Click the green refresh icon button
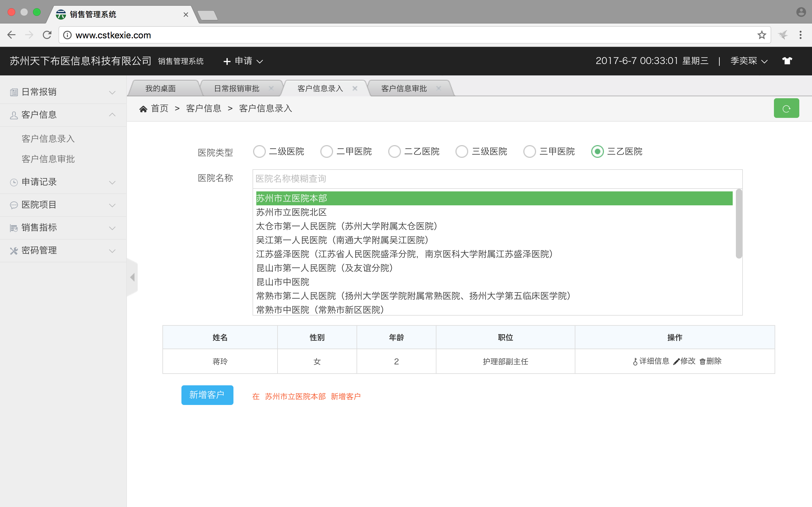Screen dimensions: 812x507 [786, 108]
